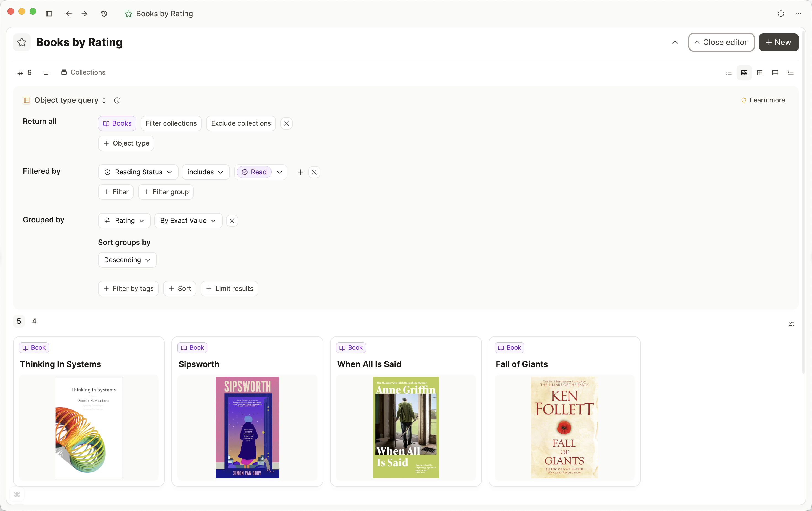This screenshot has width=812, height=511.
Task: Remove the Rating grouping
Action: pyautogui.click(x=232, y=221)
